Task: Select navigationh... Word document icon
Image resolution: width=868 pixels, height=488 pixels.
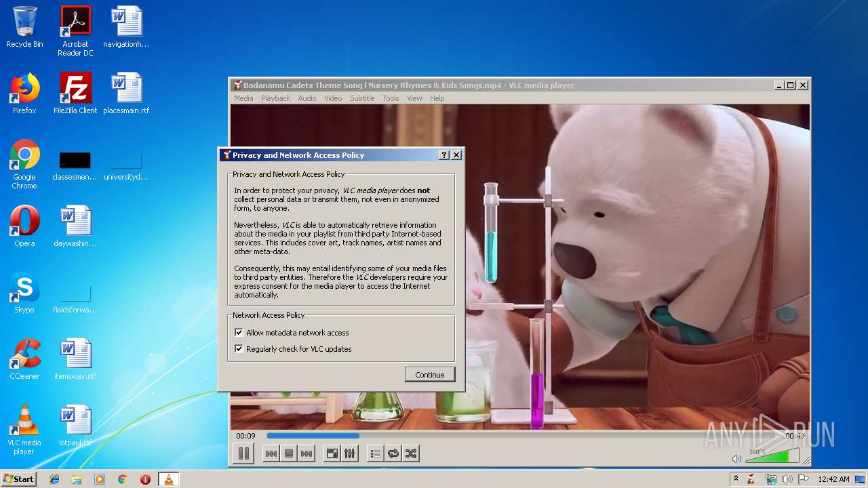Action: [x=126, y=27]
